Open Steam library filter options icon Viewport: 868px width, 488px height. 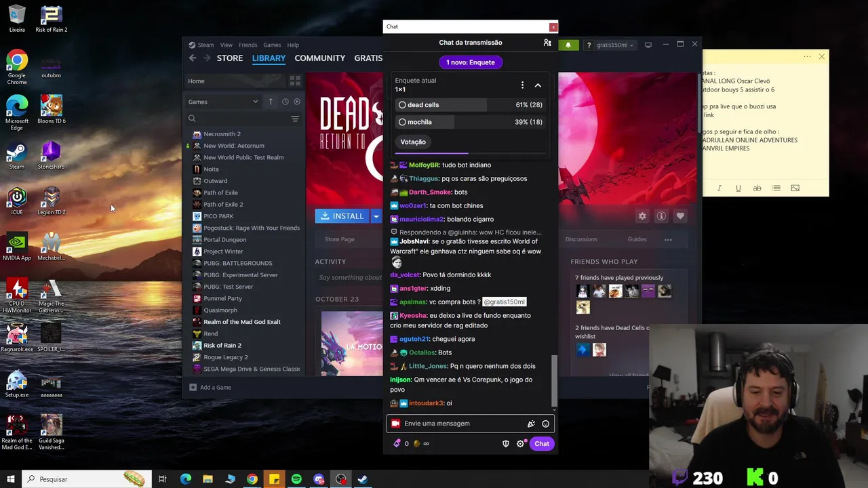(295, 119)
